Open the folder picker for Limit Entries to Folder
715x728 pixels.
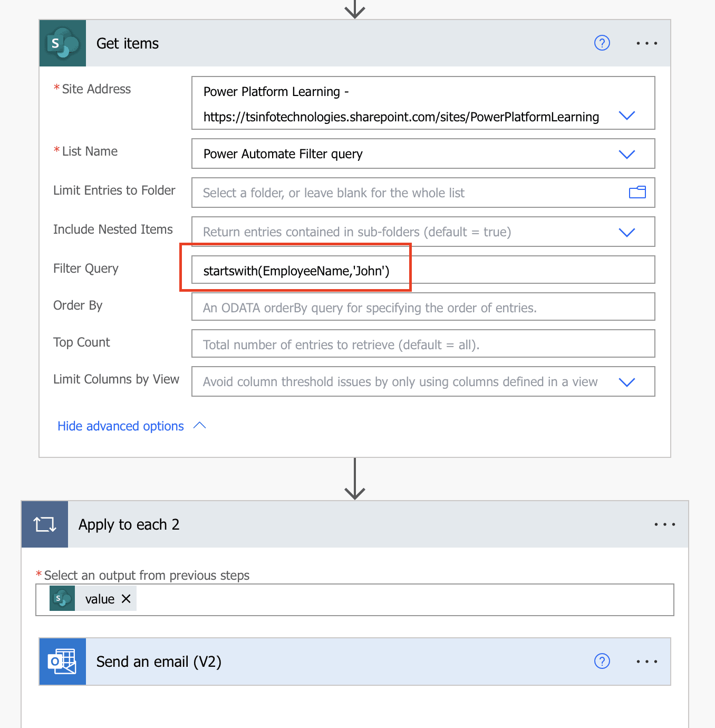tap(637, 193)
